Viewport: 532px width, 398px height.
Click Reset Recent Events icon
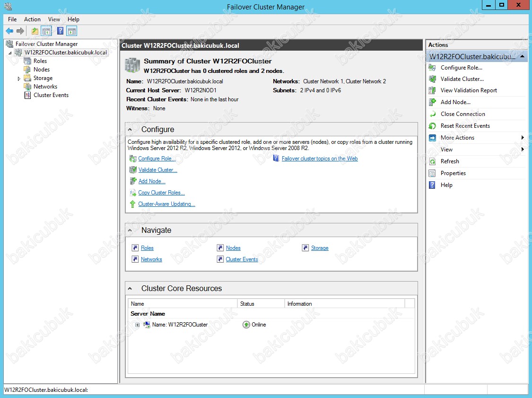coord(432,126)
